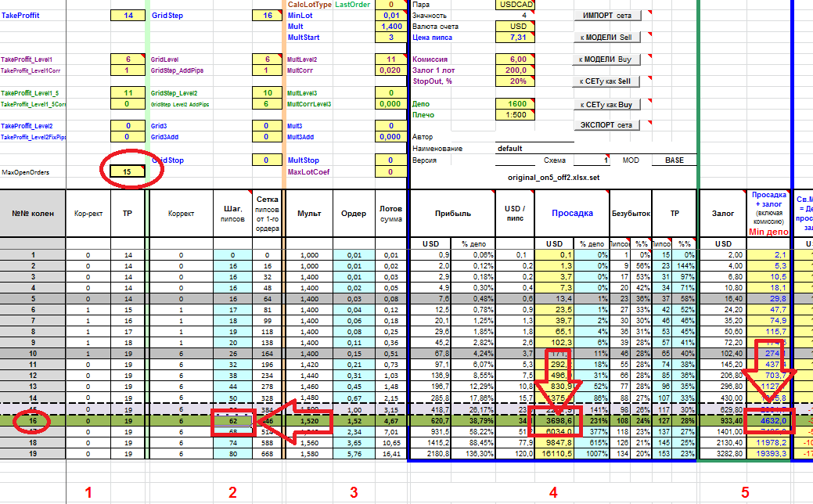Image resolution: width=813 pixels, height=504 pixels.
Task: Click the к СЕТу как Buy button
Action: click(x=606, y=105)
